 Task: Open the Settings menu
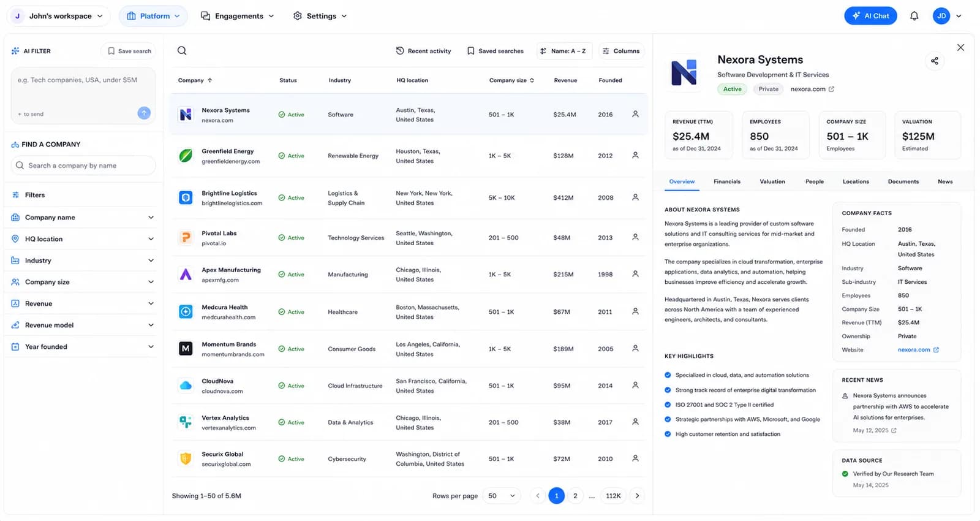pos(320,16)
